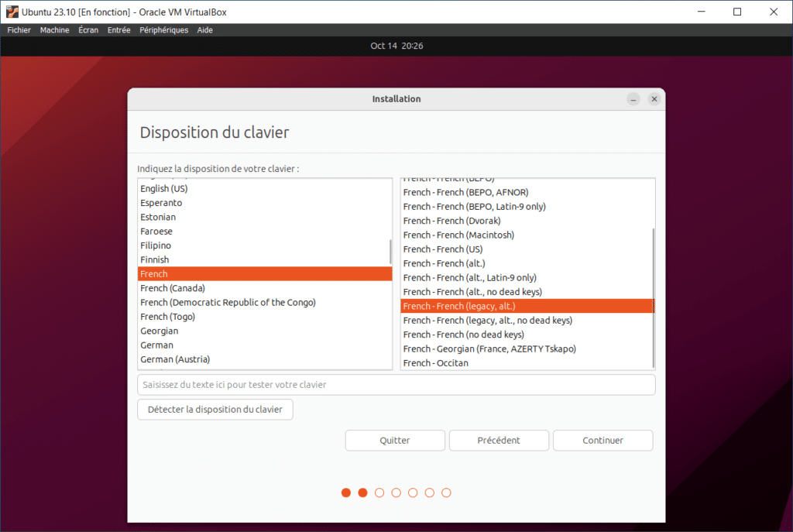793x532 pixels.
Task: Open the Aide menu
Action: [x=204, y=30]
